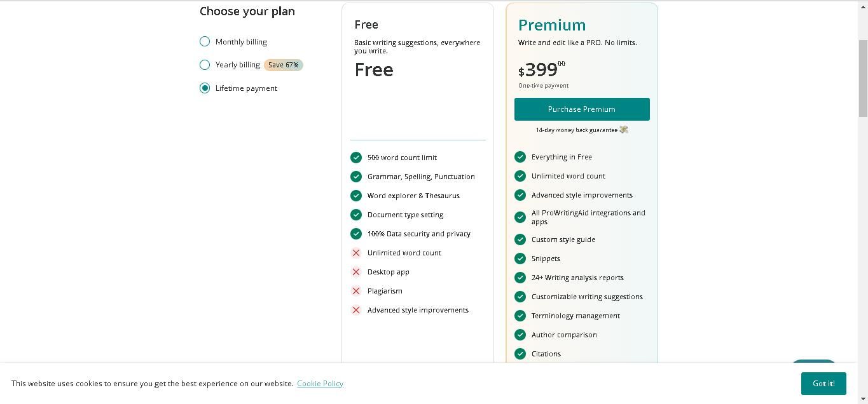Click the red X next to Desktop app

[x=356, y=272]
